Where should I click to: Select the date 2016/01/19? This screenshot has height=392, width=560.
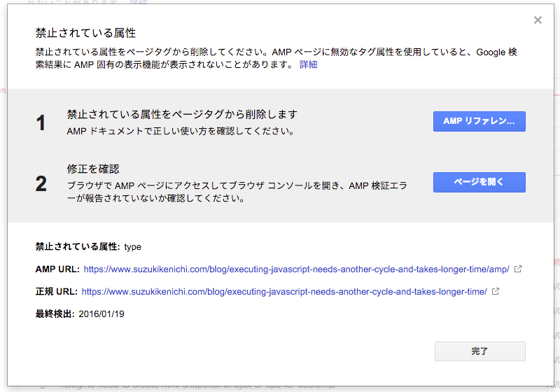coord(101,314)
